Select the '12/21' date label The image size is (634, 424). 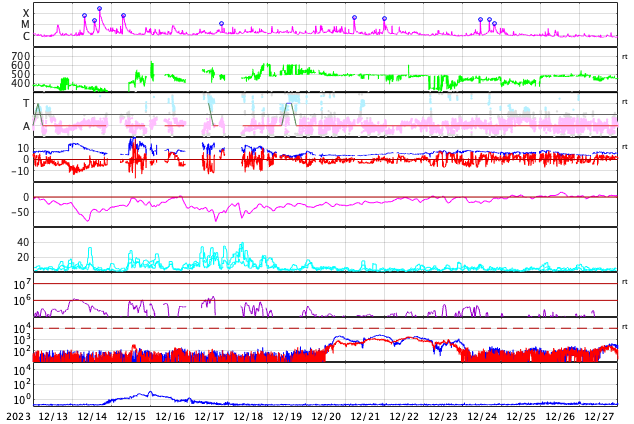click(x=365, y=417)
